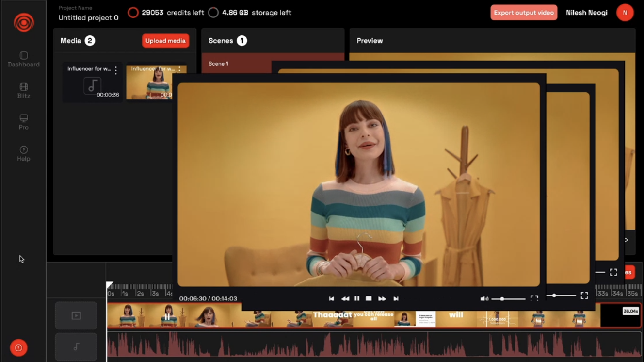The height and width of the screenshot is (362, 644).
Task: Open options menu for the video media item
Action: click(x=179, y=69)
